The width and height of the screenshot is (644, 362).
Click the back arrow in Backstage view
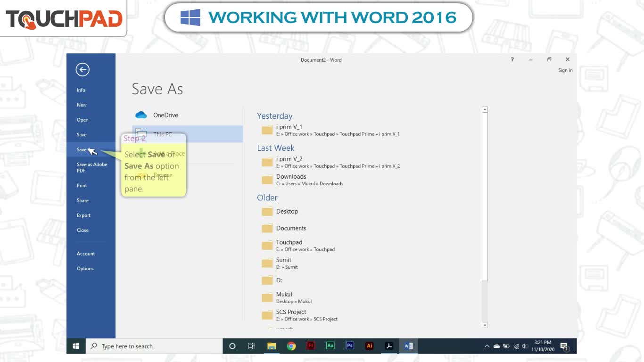tap(83, 70)
